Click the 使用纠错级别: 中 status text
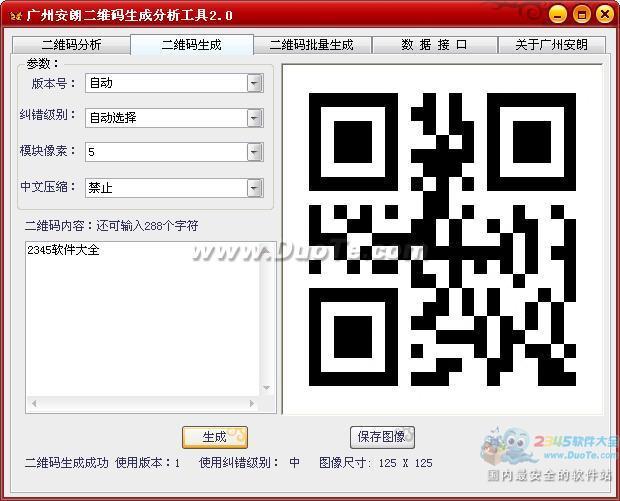Screen dimensions: 620x501 (x=250, y=463)
